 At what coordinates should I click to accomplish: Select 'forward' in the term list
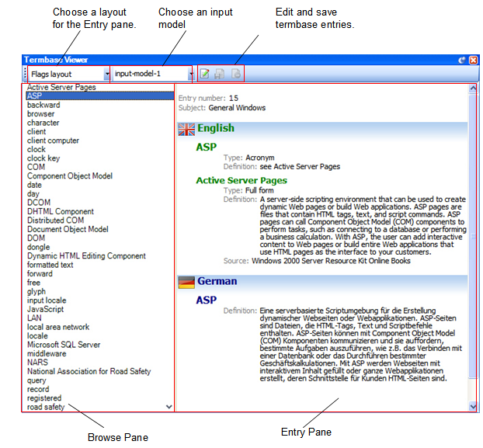[40, 274]
